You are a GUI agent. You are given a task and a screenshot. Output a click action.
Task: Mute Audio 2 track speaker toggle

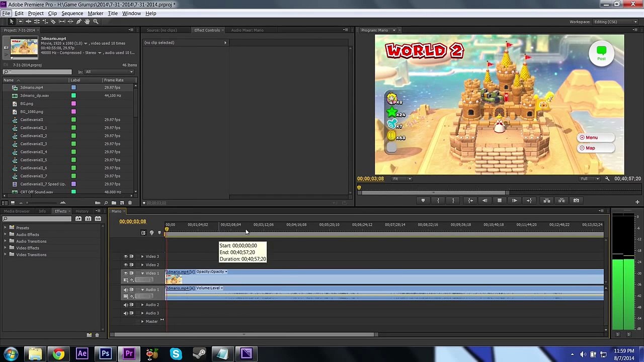point(126,305)
